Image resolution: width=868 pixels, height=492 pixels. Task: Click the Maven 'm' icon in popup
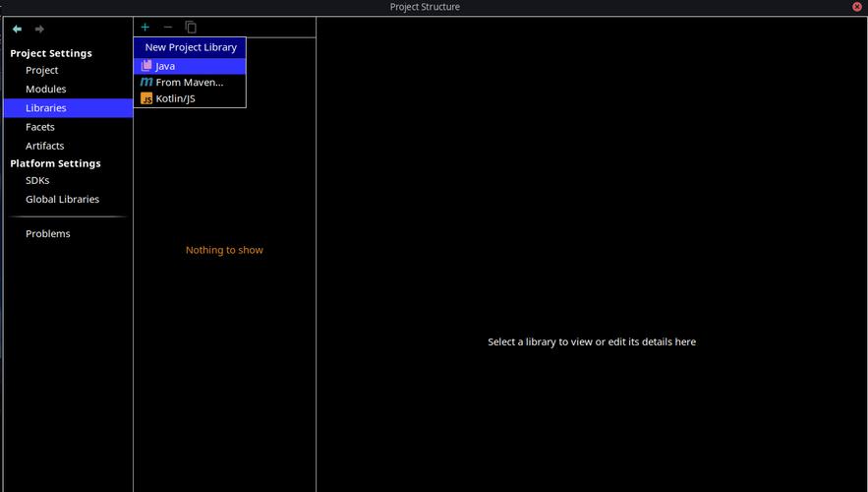click(x=146, y=82)
